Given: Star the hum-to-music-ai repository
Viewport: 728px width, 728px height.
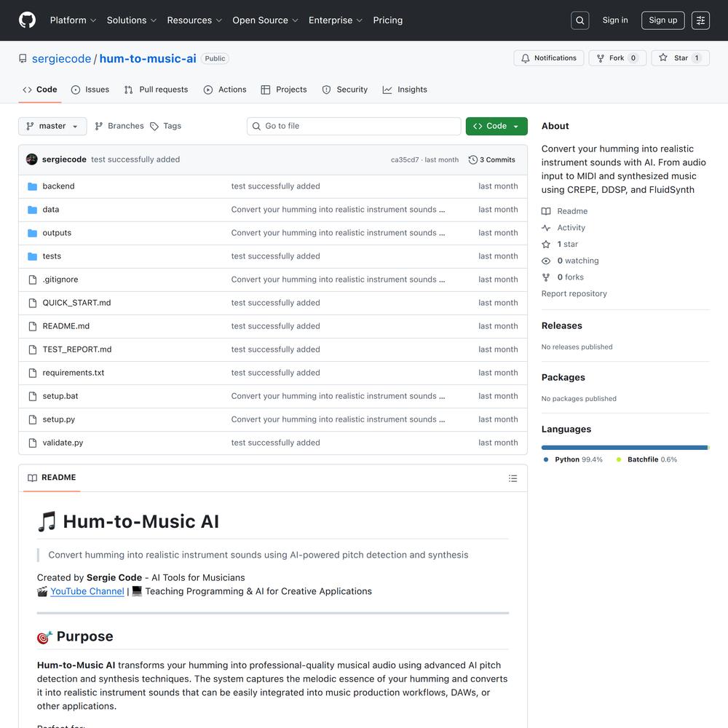Looking at the screenshot, I should (x=674, y=58).
